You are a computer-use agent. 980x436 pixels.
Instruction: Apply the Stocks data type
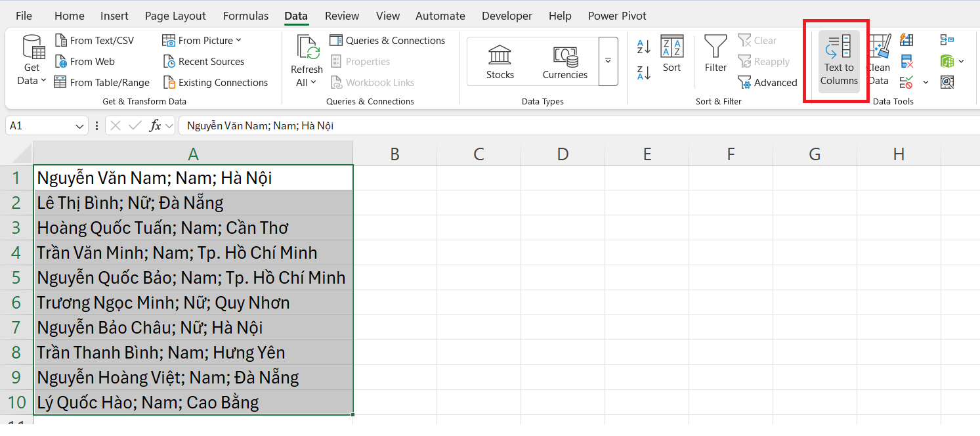pos(500,61)
